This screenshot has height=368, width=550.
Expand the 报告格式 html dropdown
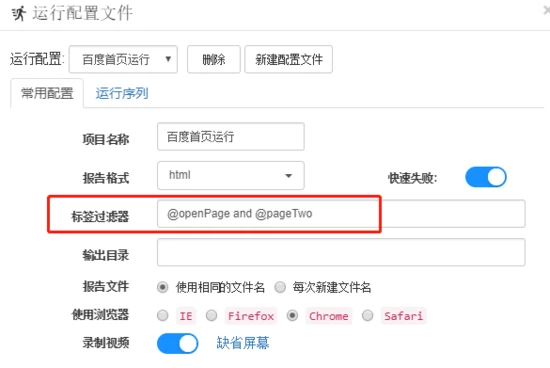pos(230,175)
